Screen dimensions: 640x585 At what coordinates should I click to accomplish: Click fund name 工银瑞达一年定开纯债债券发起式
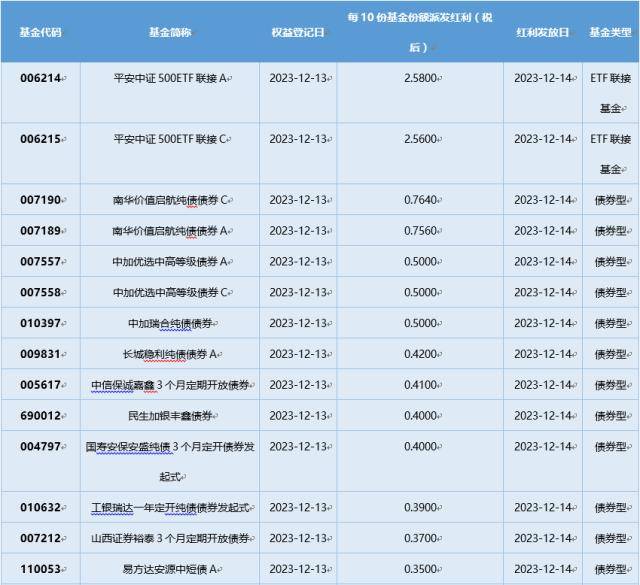click(x=170, y=507)
